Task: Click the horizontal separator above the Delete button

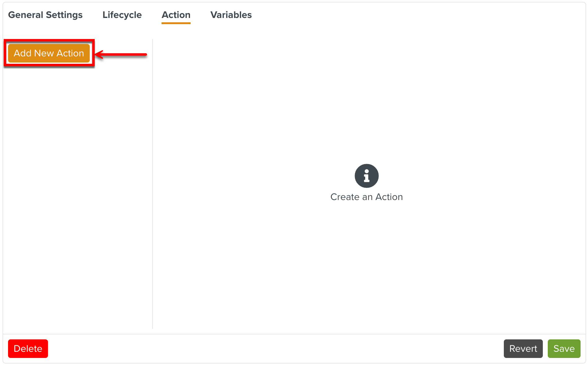Action: [294, 334]
